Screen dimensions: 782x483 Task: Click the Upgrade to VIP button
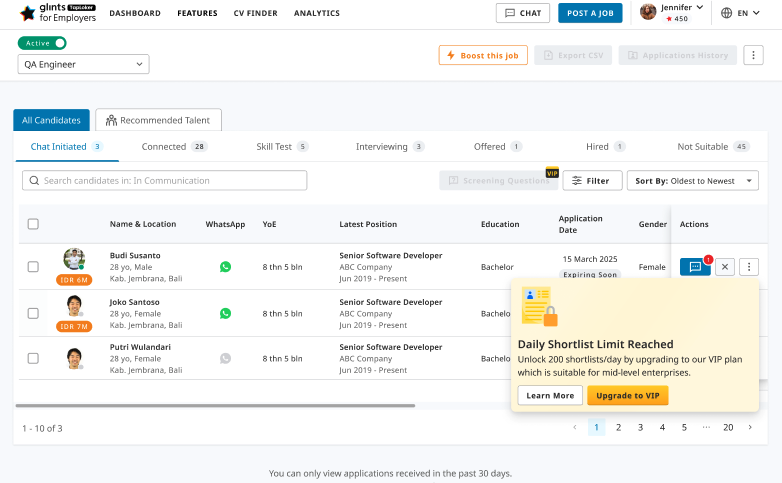point(627,395)
